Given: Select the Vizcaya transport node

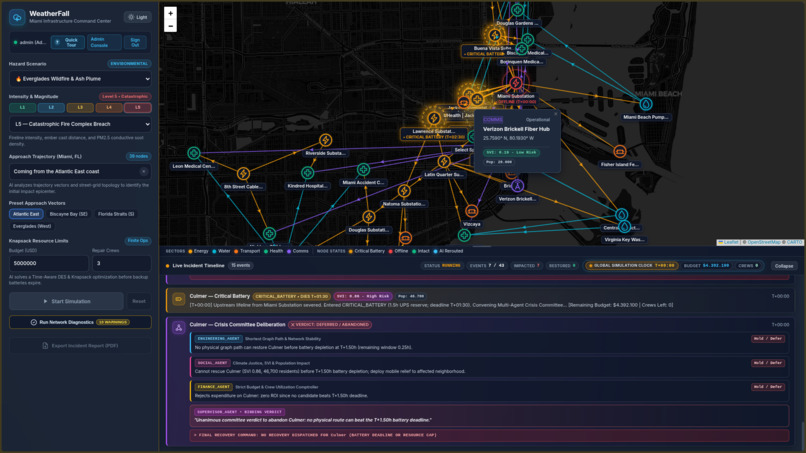Looking at the screenshot, I should (x=471, y=211).
